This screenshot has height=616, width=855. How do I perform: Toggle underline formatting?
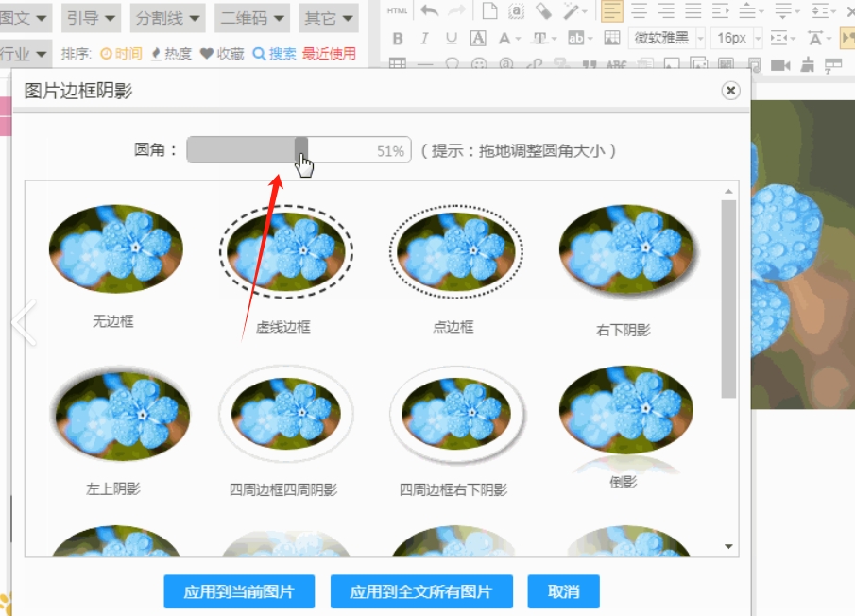pos(452,38)
